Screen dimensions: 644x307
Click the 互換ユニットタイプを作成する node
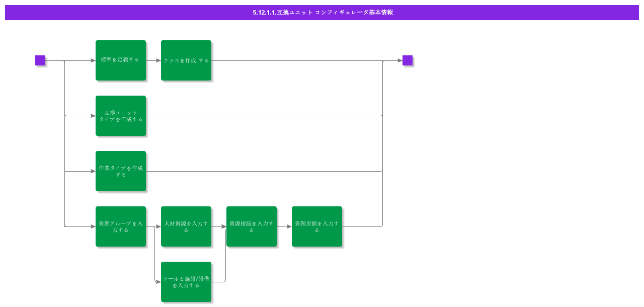pyautogui.click(x=121, y=115)
